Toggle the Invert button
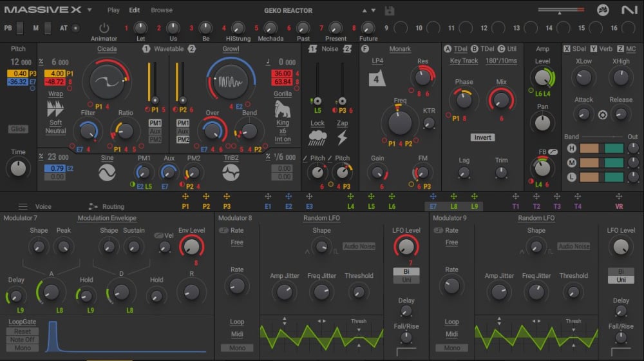Screen dimensions: 644x361 [x=482, y=137]
